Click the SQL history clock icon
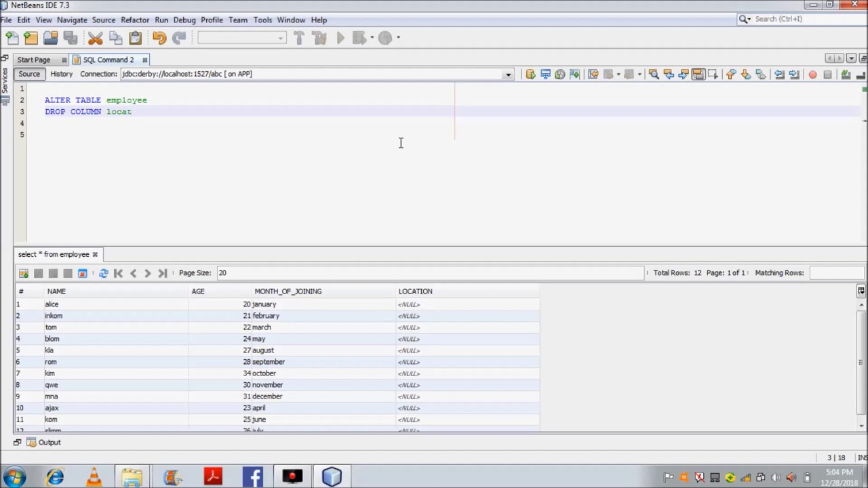Image resolution: width=868 pixels, height=488 pixels. point(560,75)
